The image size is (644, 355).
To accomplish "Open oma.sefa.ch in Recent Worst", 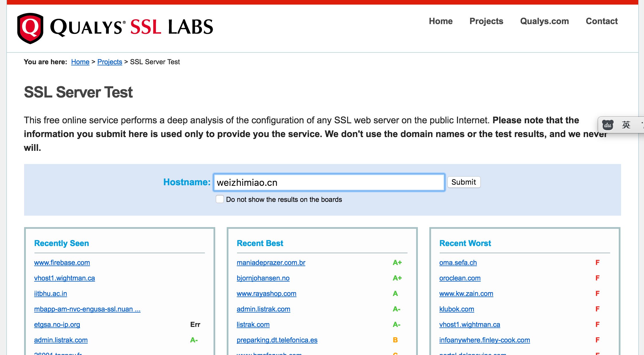I will [458, 263].
